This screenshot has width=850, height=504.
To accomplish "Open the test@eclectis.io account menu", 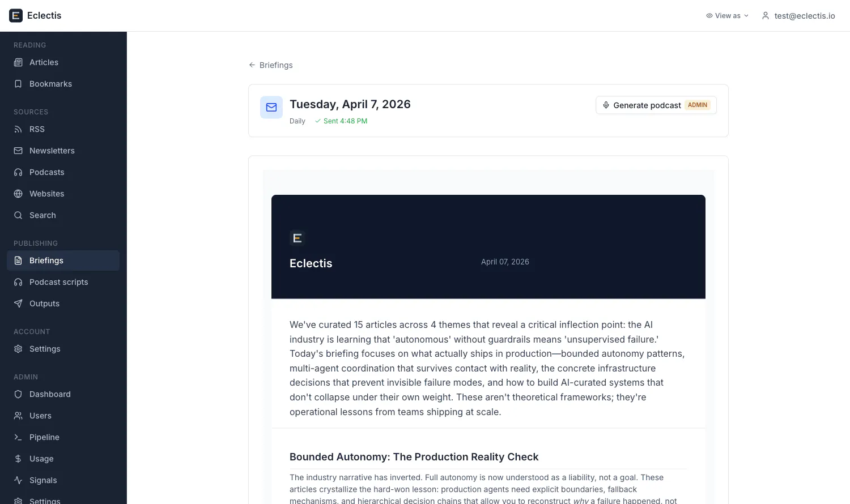I will click(798, 16).
